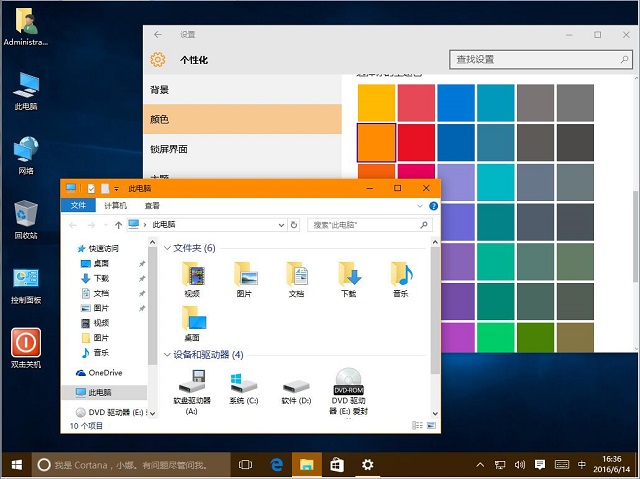Click the 双击关机 shutdown desktop icon
The height and width of the screenshot is (479, 640).
coord(26,344)
